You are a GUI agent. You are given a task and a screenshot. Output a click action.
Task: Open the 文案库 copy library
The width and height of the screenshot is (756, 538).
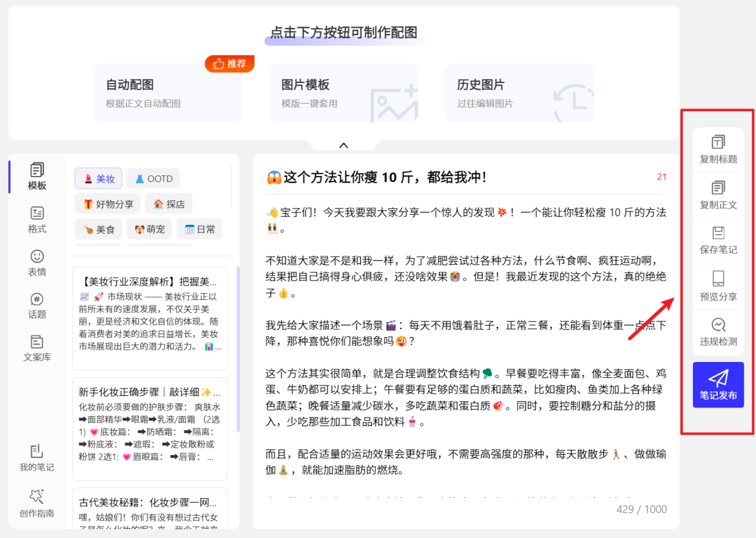coord(37,348)
